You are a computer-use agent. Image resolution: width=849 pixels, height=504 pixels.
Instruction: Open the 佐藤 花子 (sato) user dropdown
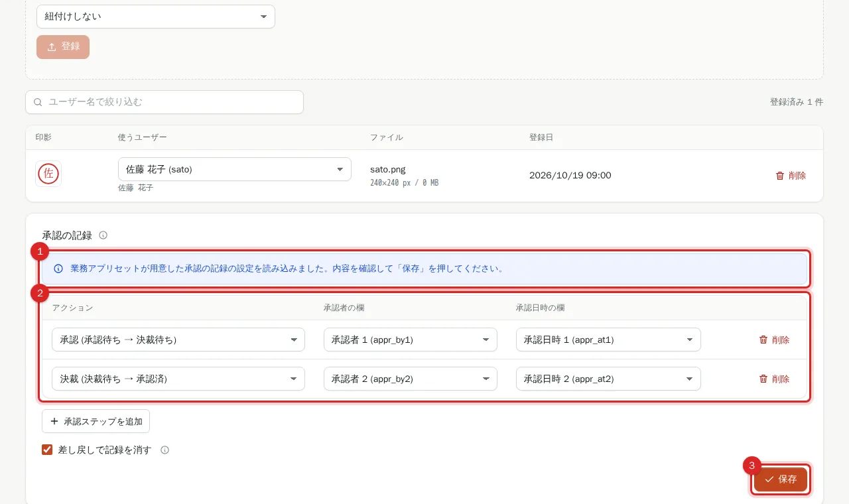coord(235,169)
